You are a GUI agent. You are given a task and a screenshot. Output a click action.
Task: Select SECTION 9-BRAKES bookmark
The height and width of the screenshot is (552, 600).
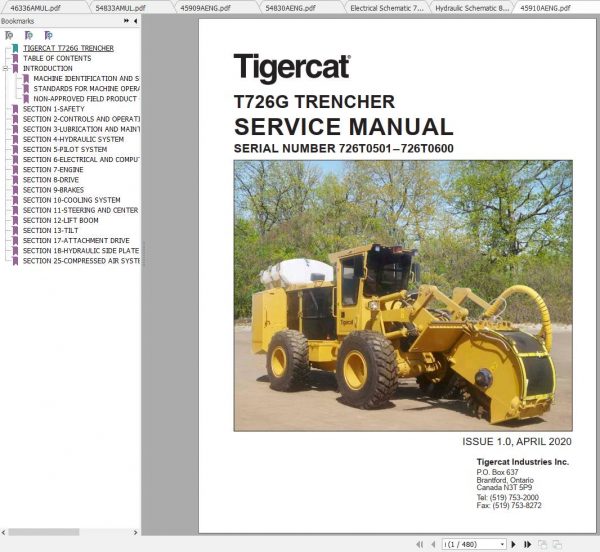[53, 190]
